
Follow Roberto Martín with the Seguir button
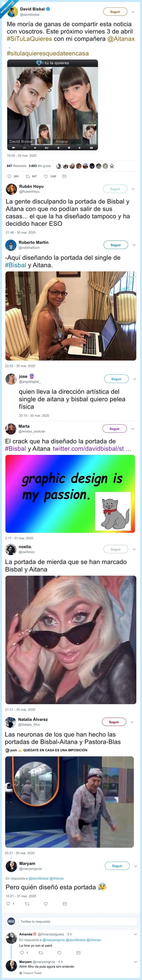coord(116,245)
